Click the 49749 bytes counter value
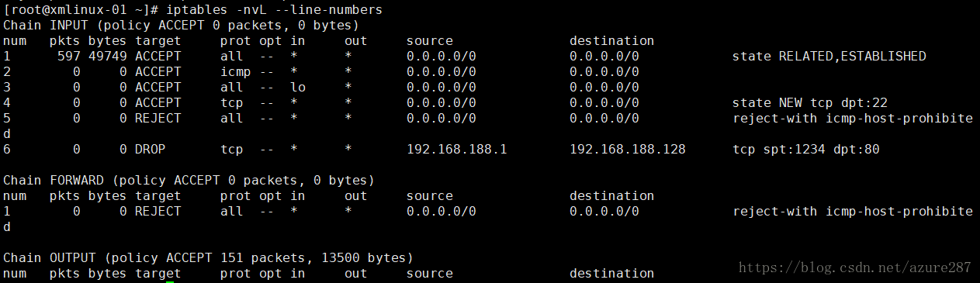Screen dimensions: 980x283 (107, 57)
